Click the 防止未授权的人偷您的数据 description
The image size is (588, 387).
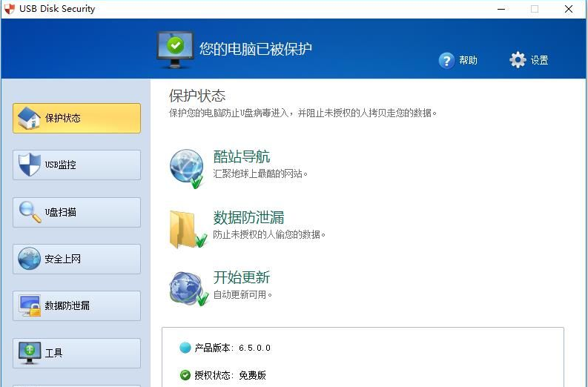click(x=269, y=234)
